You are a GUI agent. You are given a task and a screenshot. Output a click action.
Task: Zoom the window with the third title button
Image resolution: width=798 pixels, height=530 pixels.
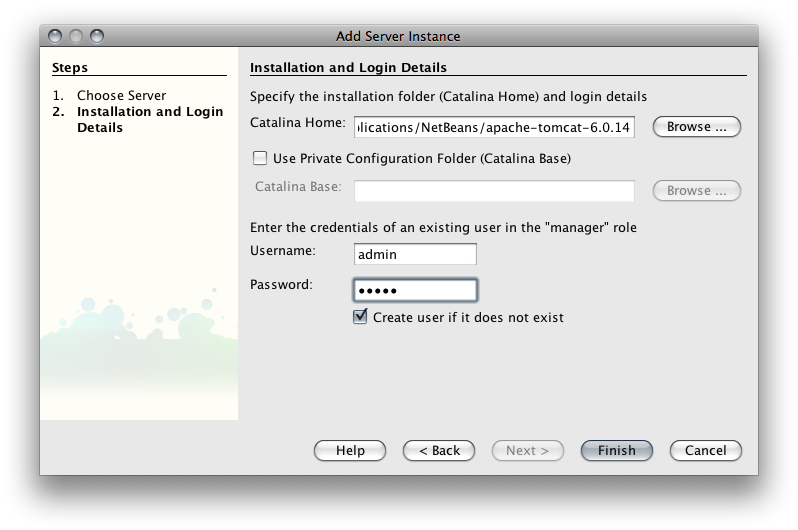click(97, 36)
